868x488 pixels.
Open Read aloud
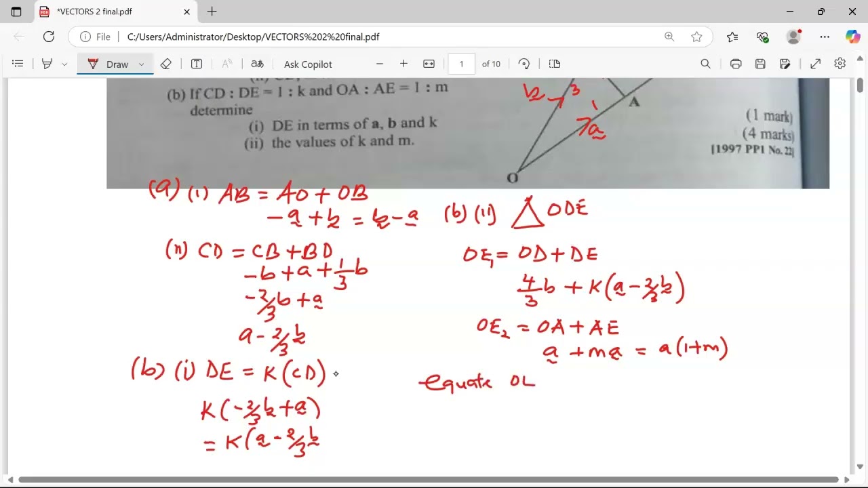click(x=227, y=64)
